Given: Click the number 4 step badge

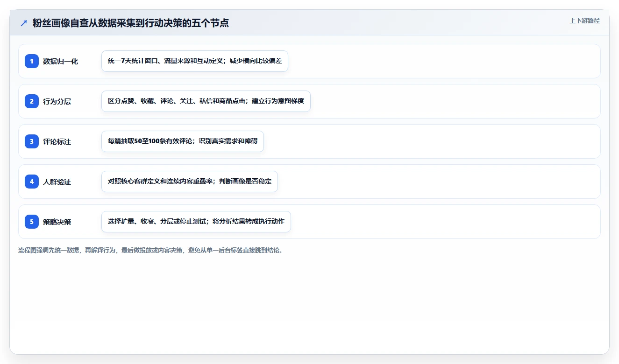Looking at the screenshot, I should point(32,182).
